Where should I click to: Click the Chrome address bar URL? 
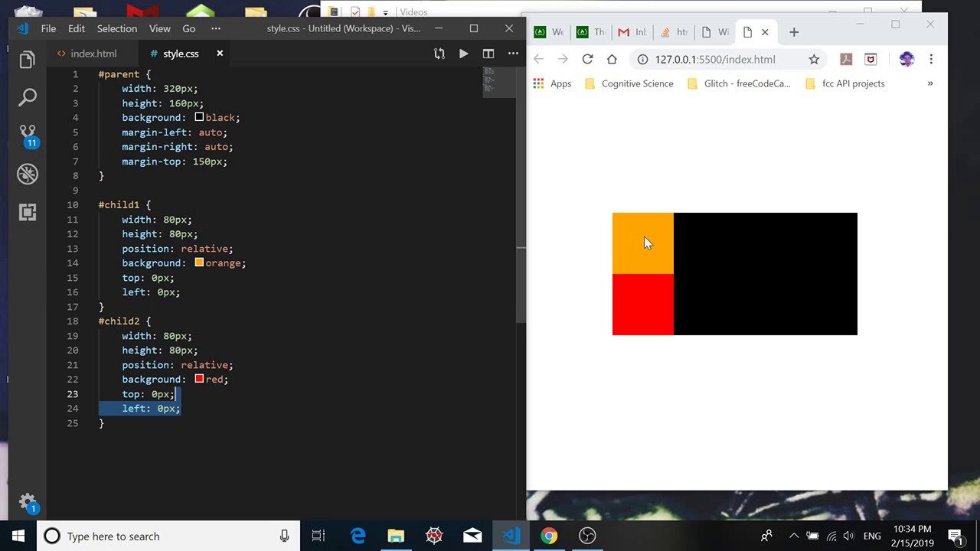(714, 59)
